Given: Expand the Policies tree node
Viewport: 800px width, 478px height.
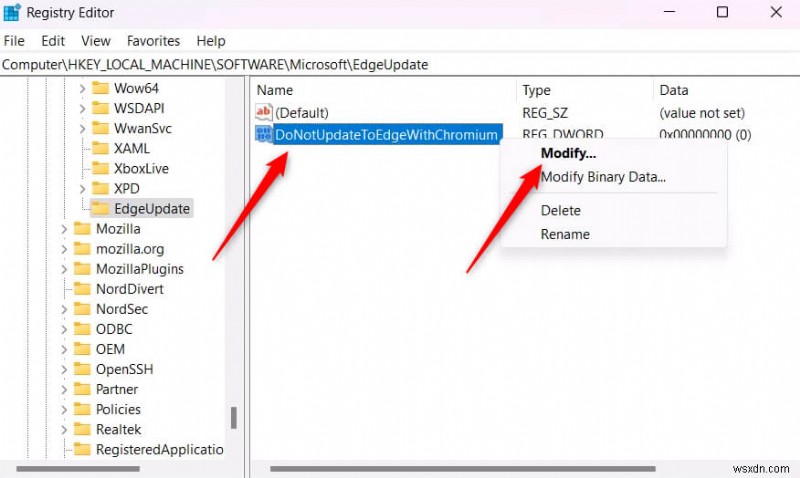Looking at the screenshot, I should 64,410.
